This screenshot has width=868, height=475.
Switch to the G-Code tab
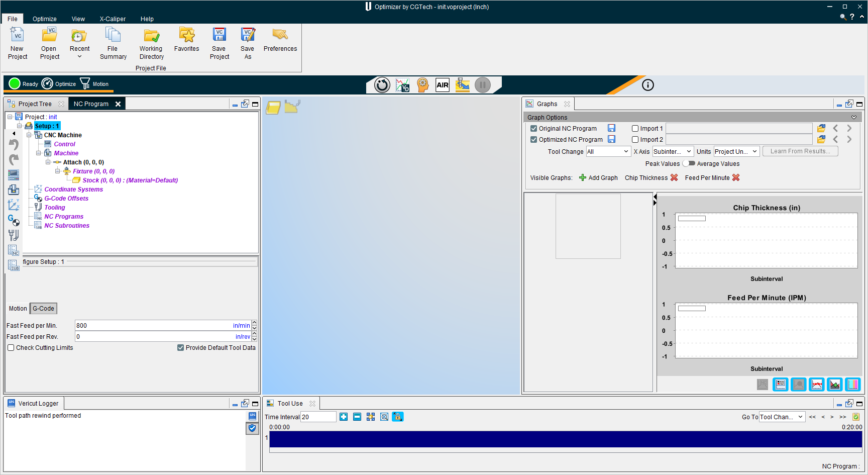pos(44,309)
